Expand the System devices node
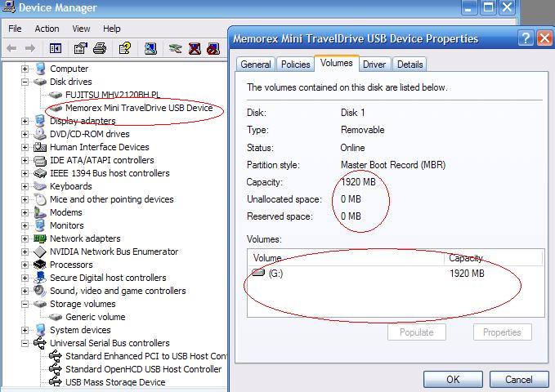555x392 pixels. [x=25, y=330]
